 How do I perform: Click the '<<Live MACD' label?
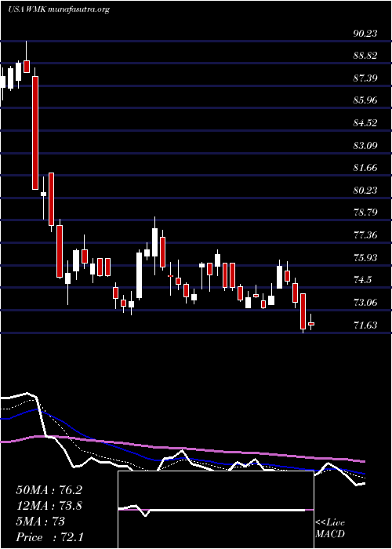coord(330,529)
